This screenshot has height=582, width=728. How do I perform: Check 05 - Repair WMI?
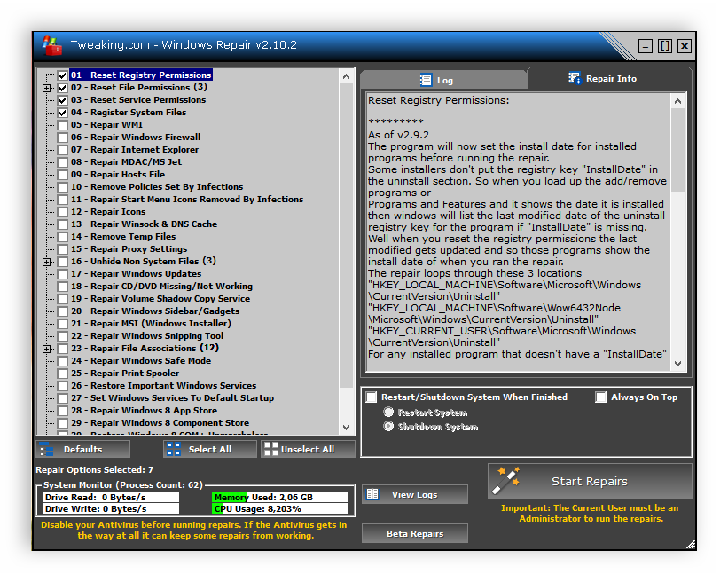pyautogui.click(x=62, y=125)
